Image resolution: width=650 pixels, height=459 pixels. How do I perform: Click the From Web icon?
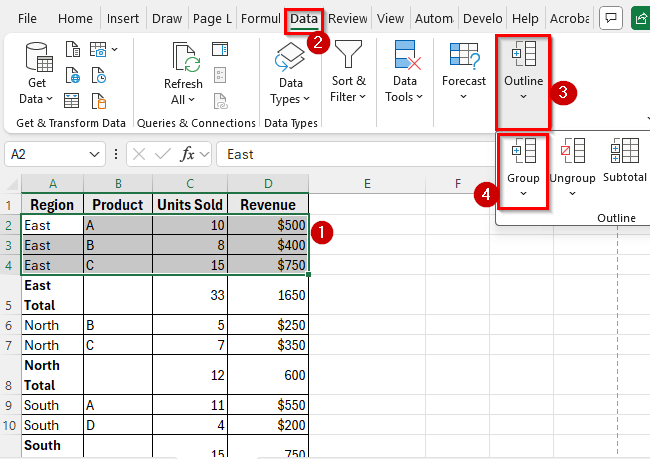point(73,75)
